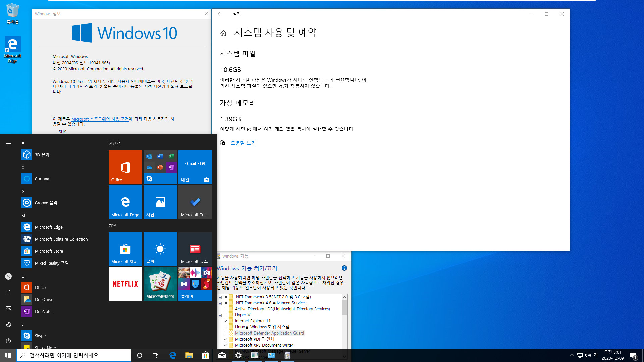Enable Active Directory LDS checkbox
644x362 pixels.
click(226, 309)
